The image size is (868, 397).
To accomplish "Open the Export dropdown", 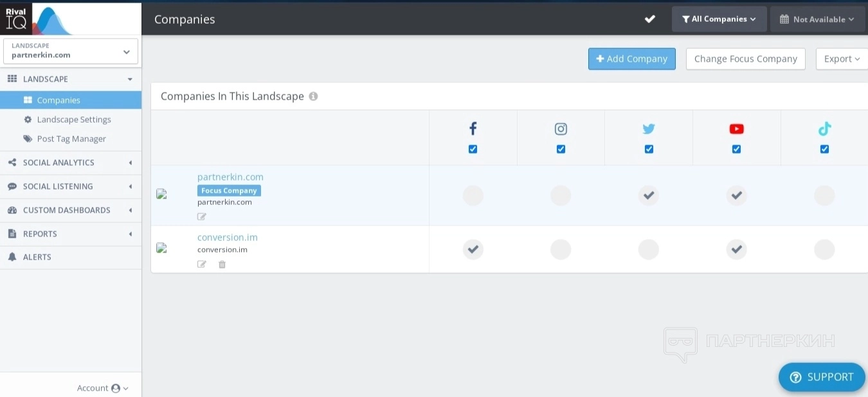I will (842, 58).
